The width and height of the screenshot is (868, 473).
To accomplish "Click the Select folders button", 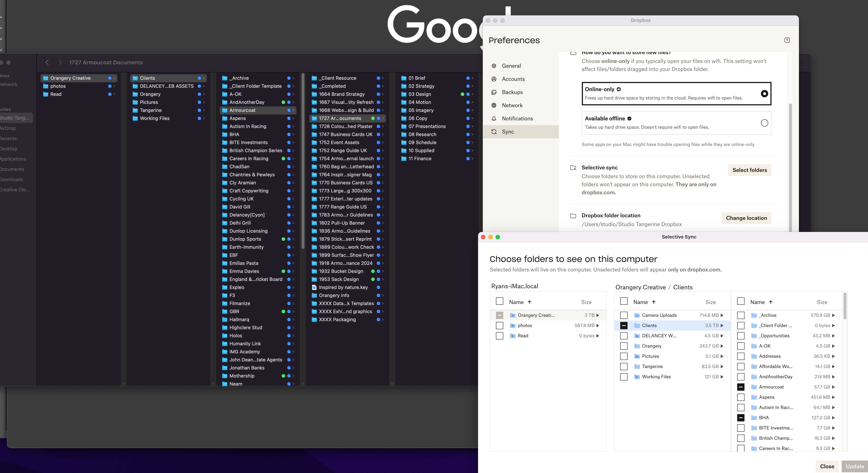I will point(749,170).
